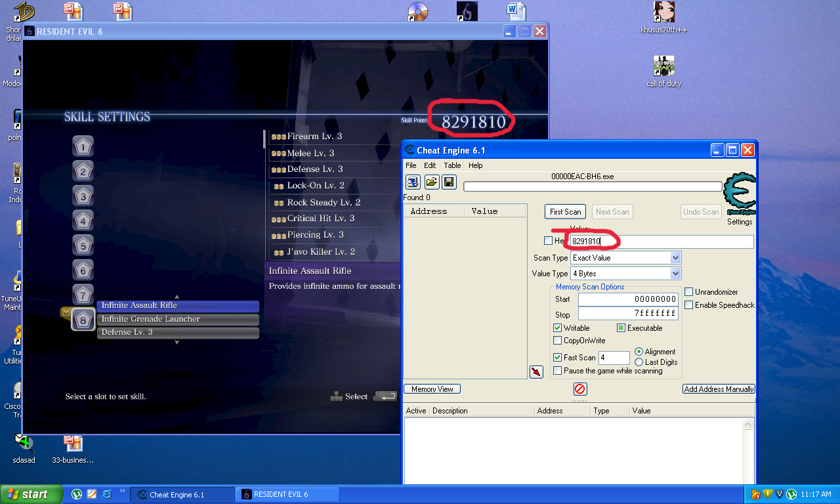Viewport: 840px width, 504px height.
Task: Click the uTorrent quick launch icon
Action: point(77,494)
